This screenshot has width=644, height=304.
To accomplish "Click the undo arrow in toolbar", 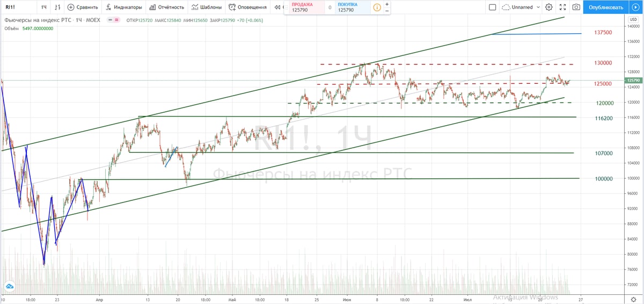I will coord(277,8).
